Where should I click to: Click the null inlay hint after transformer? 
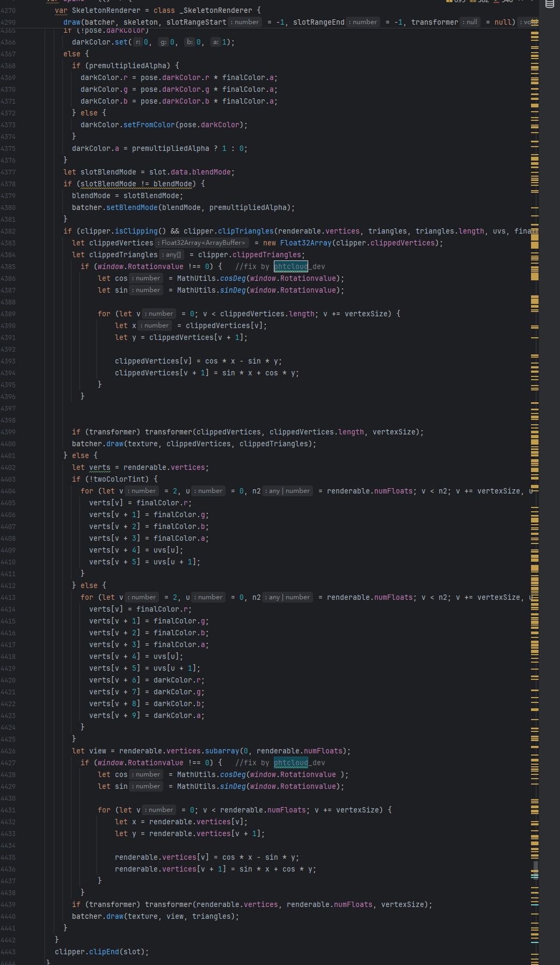(x=470, y=22)
